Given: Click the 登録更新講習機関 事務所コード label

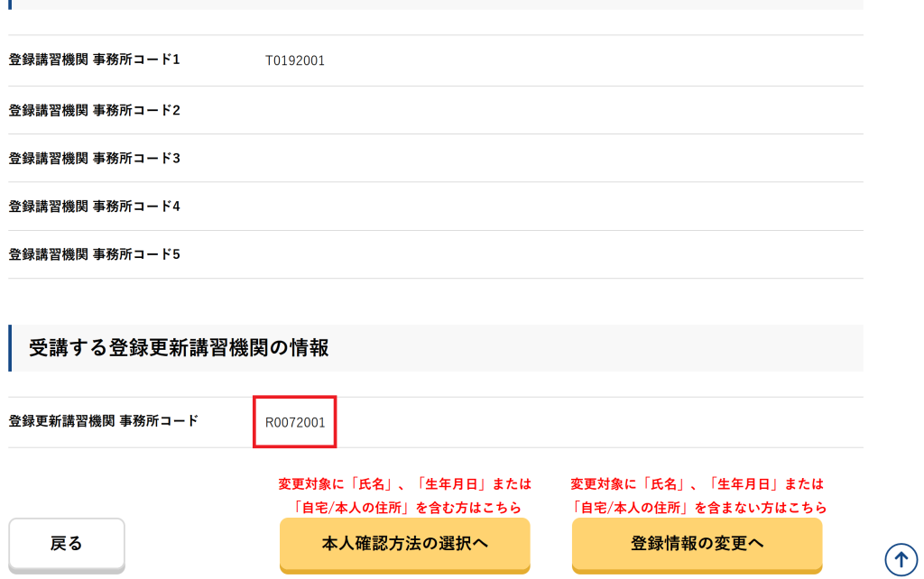Looking at the screenshot, I should pyautogui.click(x=103, y=420).
